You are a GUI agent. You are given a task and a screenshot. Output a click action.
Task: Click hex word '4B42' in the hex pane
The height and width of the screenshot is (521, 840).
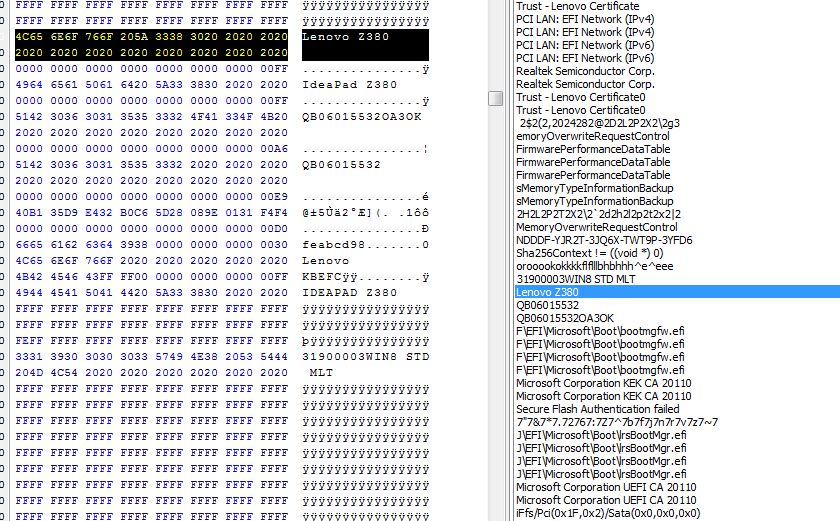point(29,276)
